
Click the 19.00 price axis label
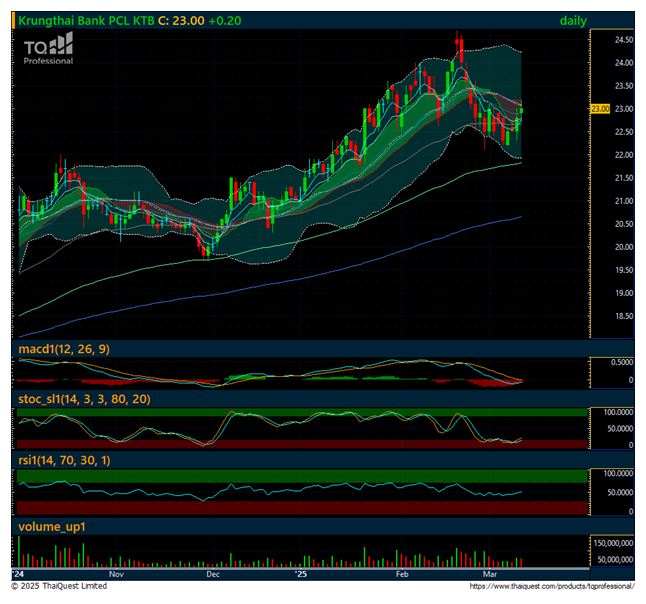pos(624,294)
